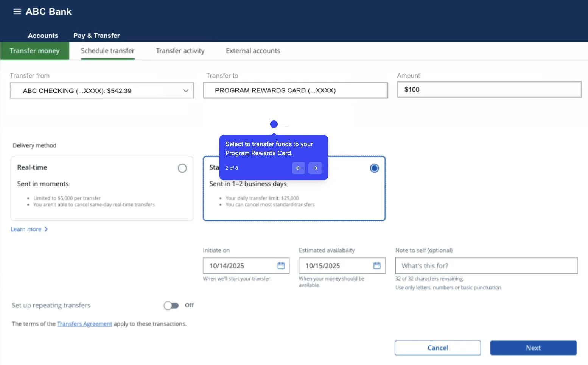Screen dimensions: 588x365
Task: Click the Note to self text field
Action: (x=487, y=266)
